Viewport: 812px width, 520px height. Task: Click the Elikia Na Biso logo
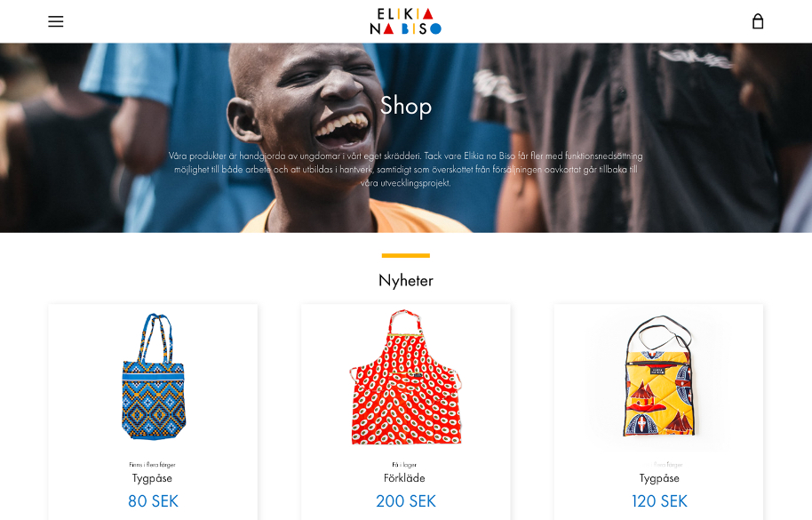click(405, 21)
